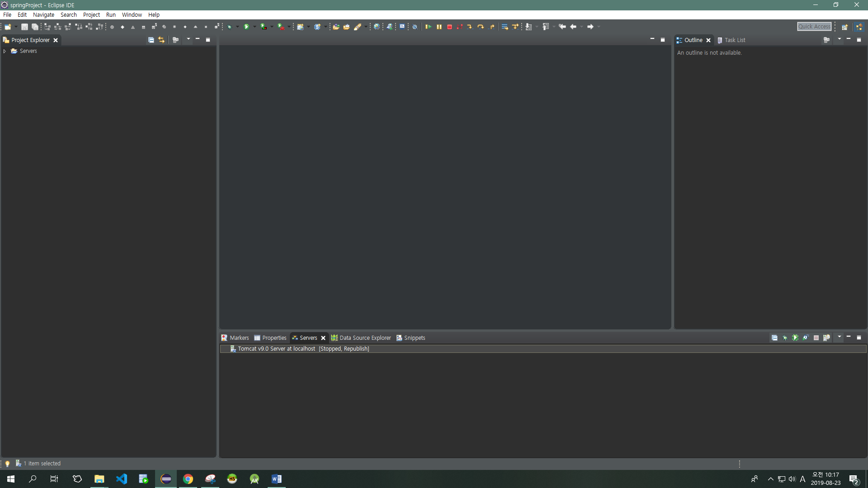This screenshot has width=868, height=488.
Task: Start the server in debug mode
Action: tap(785, 338)
